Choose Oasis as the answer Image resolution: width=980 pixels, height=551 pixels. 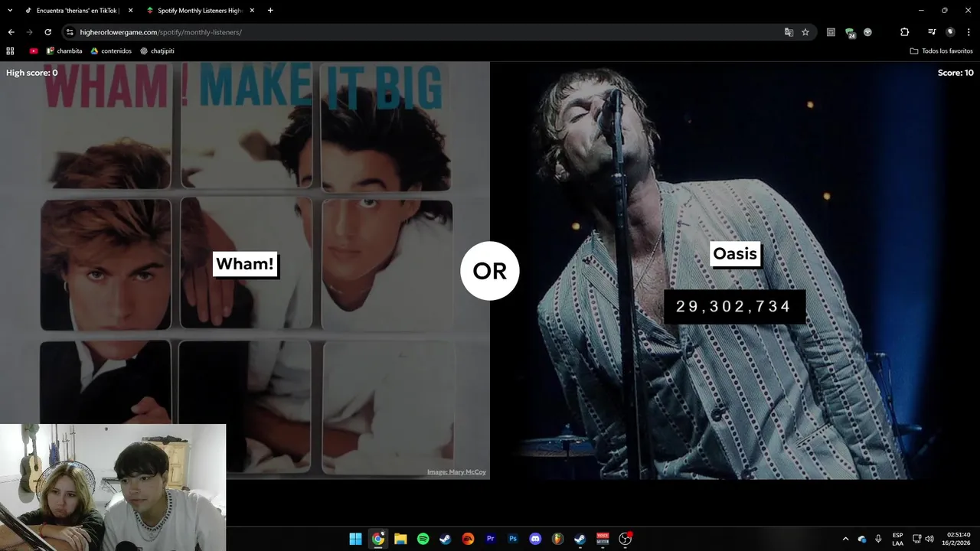click(735, 253)
